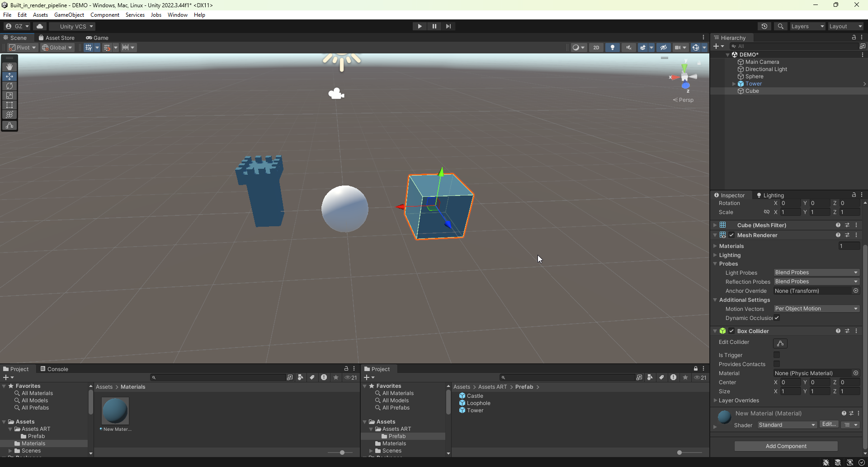Expand the Materials section in Inspector

pos(715,246)
